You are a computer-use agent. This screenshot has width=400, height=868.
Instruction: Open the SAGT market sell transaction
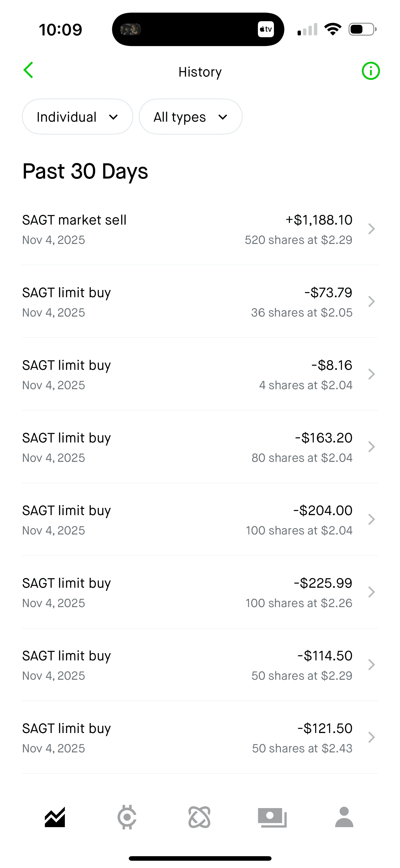200,229
